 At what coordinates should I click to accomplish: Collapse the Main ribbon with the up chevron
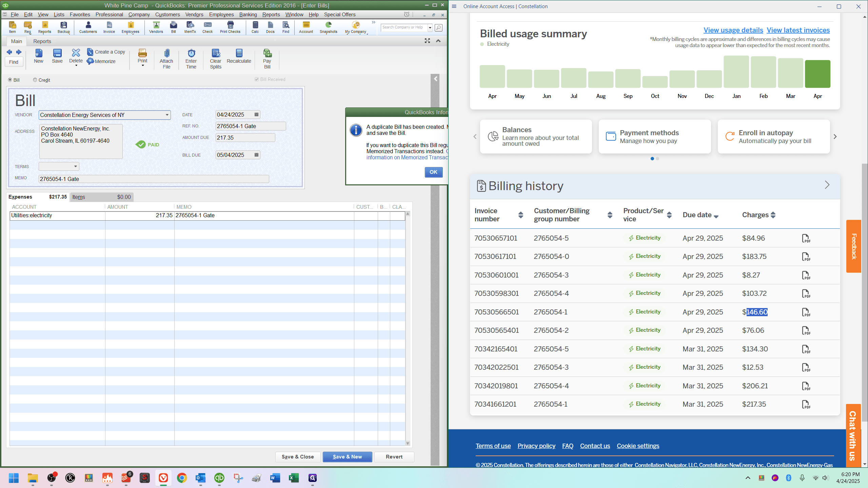[x=438, y=41]
